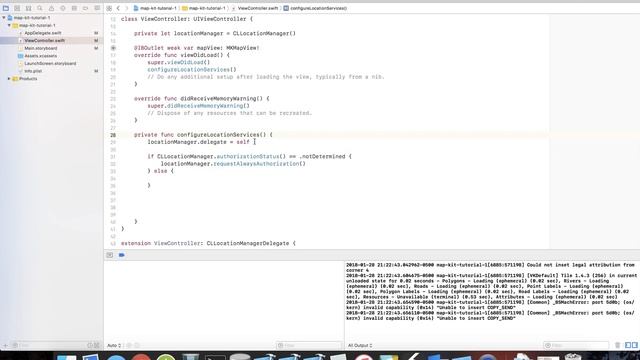Go forward in editor history

pos(127,8)
